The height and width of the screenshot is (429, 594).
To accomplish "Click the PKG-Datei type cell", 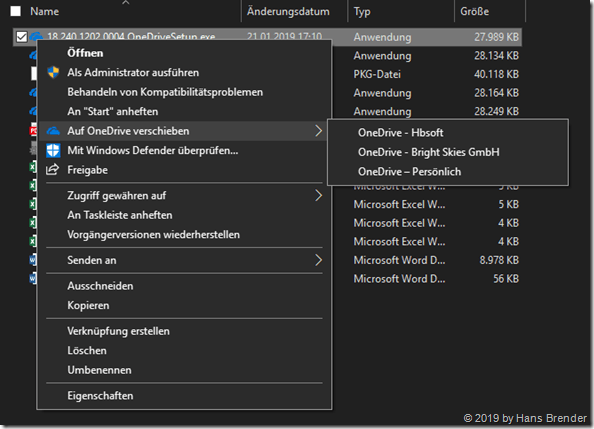I will [x=377, y=74].
